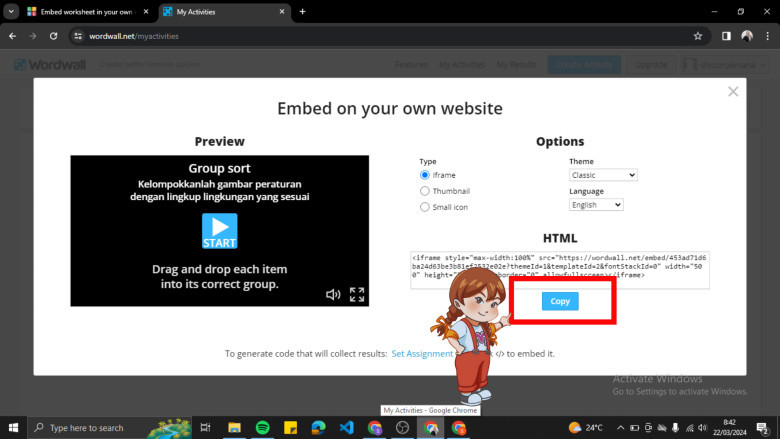Open Microsoft Edge from the taskbar
This screenshot has height=439, width=780.
(318, 428)
